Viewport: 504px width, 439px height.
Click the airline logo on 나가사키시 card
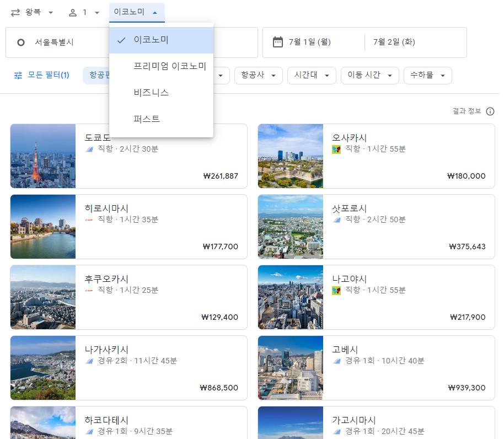pyautogui.click(x=89, y=361)
